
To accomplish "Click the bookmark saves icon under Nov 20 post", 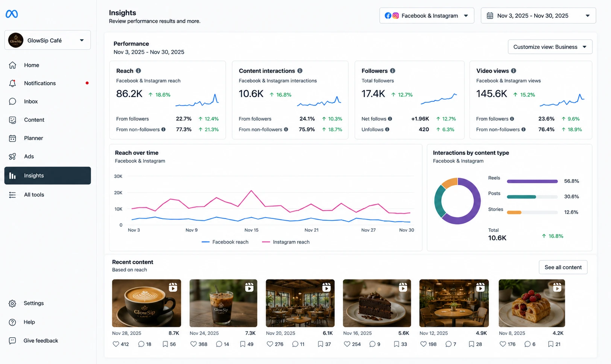I will (x=320, y=344).
